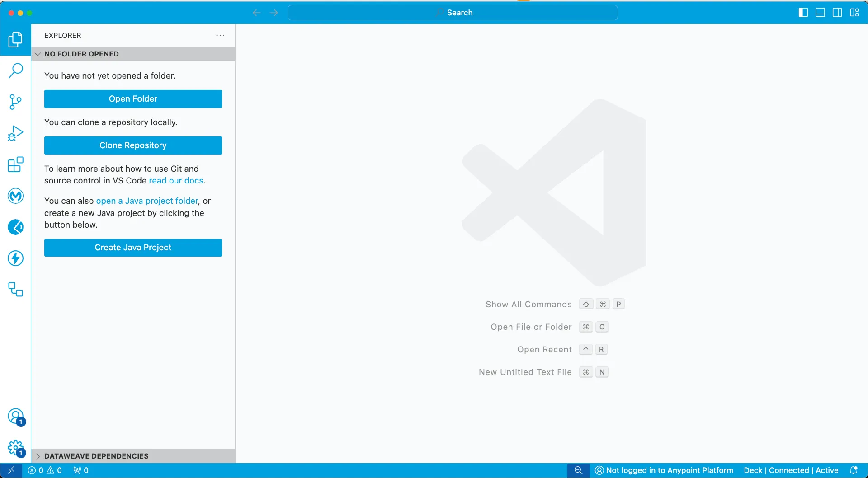Click Show All Commands shortcut hint
The image size is (868, 478).
(528, 305)
